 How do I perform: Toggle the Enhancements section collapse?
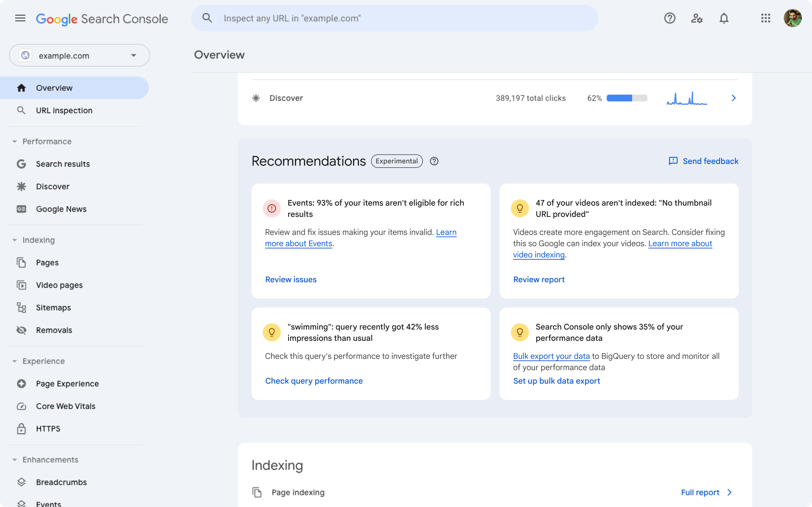14,460
